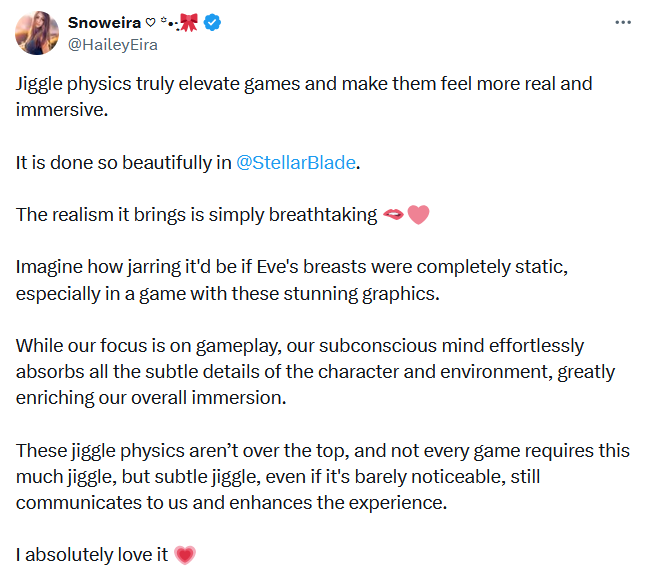Click the outlined heart emoji after Snoweira

point(151,23)
